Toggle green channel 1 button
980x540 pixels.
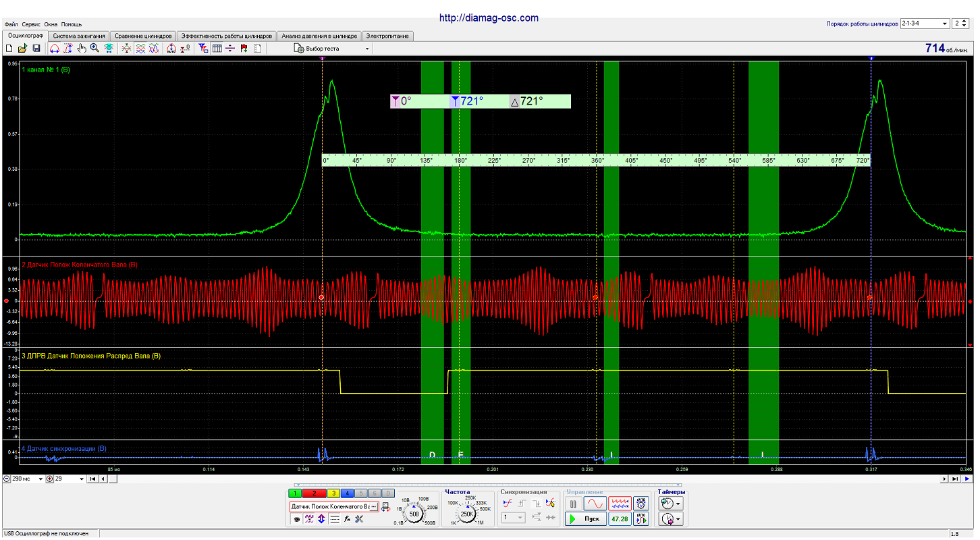pos(296,493)
